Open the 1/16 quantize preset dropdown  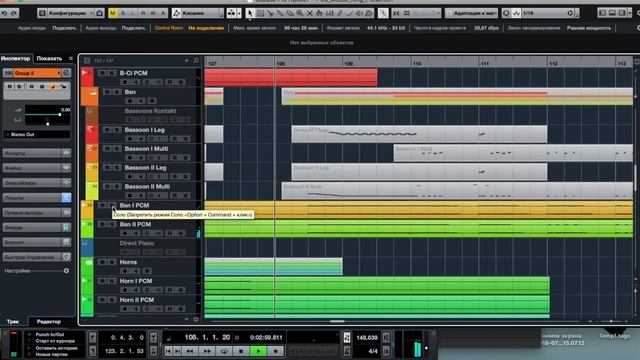tap(543, 13)
